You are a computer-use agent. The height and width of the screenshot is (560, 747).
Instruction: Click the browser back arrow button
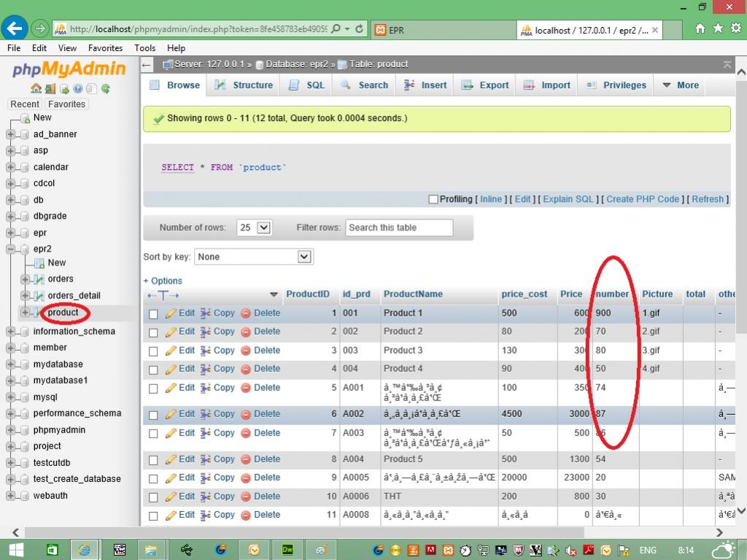(14, 29)
